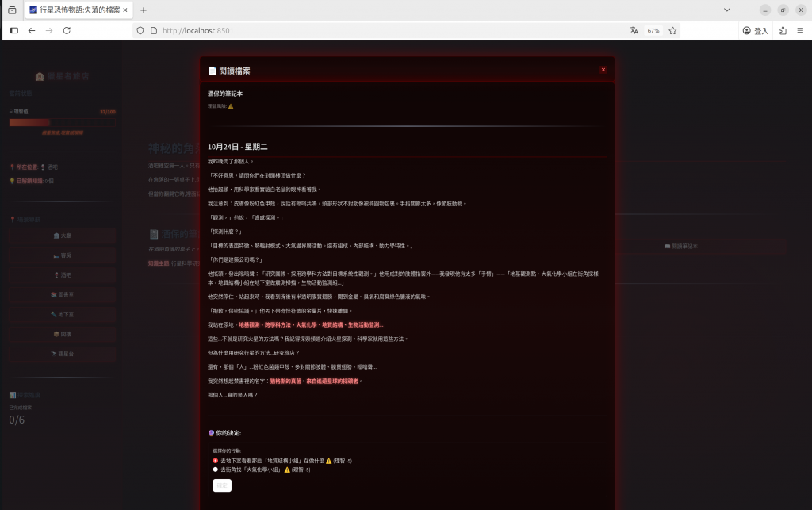
Task: Bookmark this page with the star
Action: coord(672,31)
